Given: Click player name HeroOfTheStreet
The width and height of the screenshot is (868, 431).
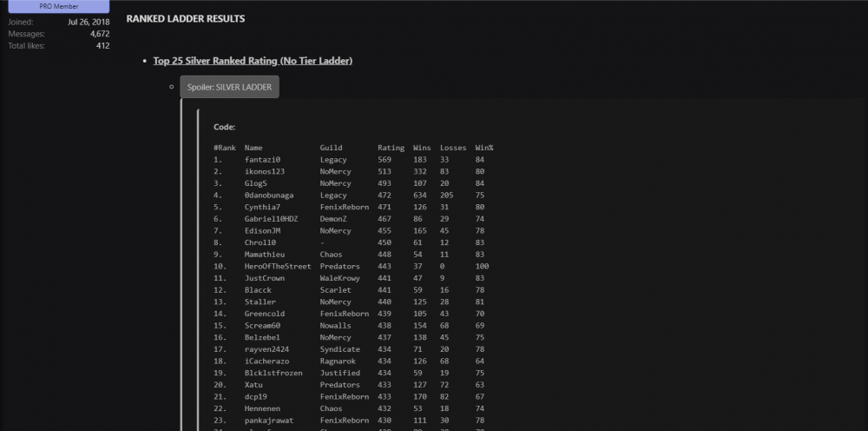Looking at the screenshot, I should tap(277, 266).
